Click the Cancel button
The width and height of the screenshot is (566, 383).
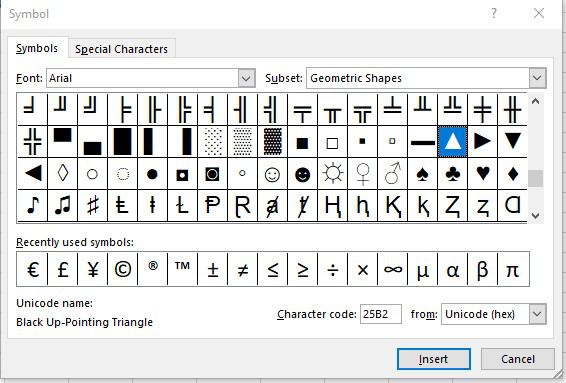tap(518, 359)
